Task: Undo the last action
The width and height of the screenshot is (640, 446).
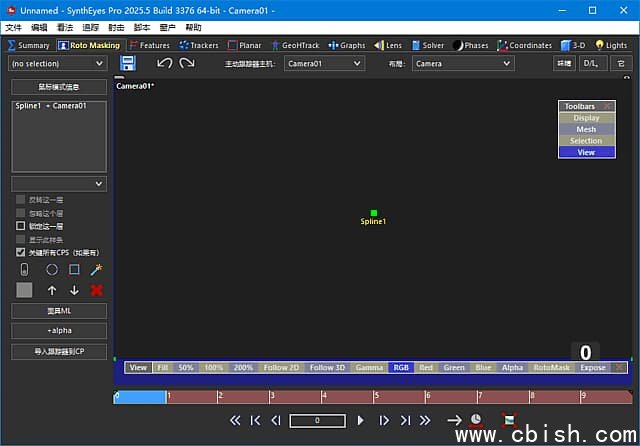Action: click(x=164, y=63)
